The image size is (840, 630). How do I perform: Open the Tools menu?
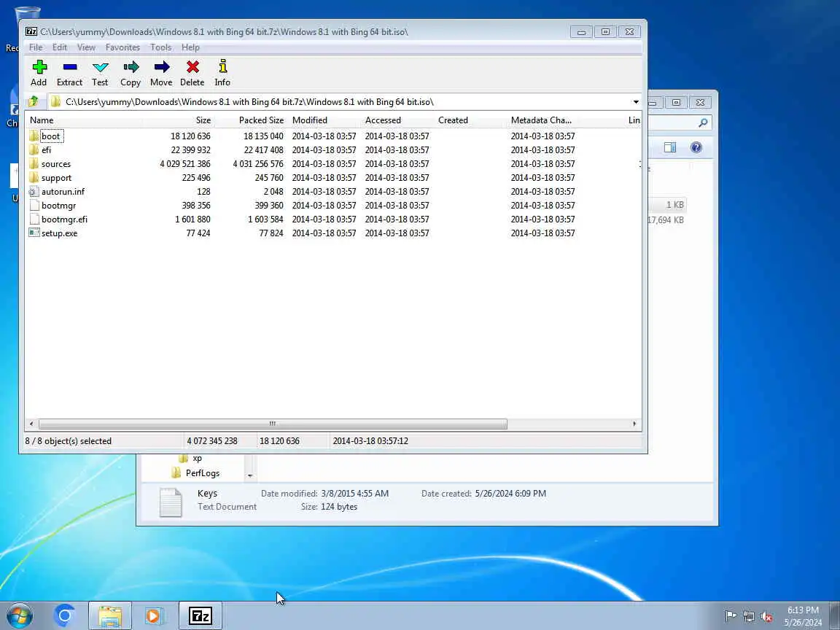(160, 47)
